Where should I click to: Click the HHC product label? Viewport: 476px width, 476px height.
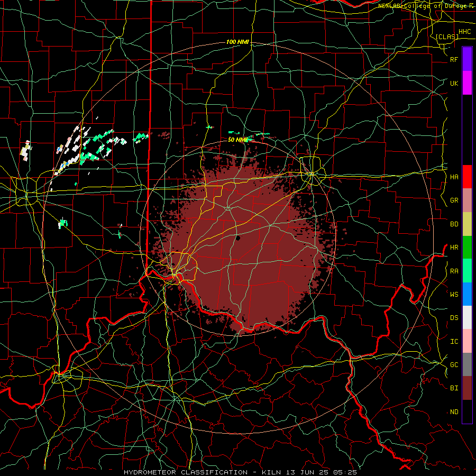click(464, 32)
